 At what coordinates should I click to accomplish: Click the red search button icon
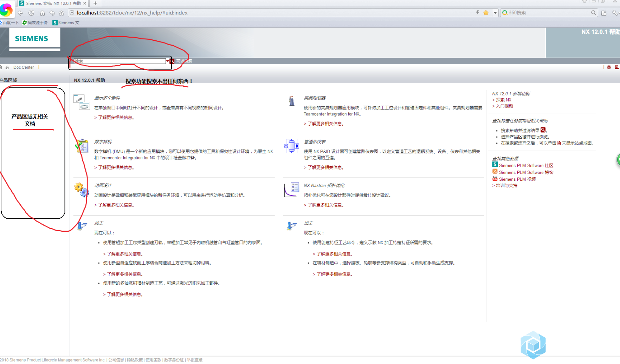click(x=172, y=61)
